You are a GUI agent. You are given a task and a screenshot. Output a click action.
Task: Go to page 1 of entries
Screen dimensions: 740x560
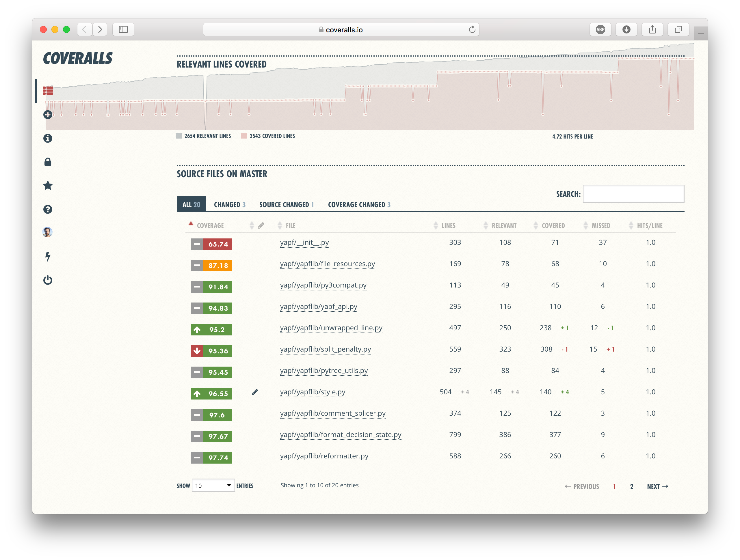(614, 486)
